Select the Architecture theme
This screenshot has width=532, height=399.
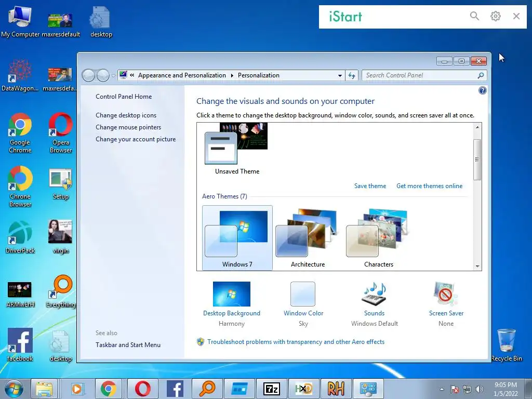(308, 238)
